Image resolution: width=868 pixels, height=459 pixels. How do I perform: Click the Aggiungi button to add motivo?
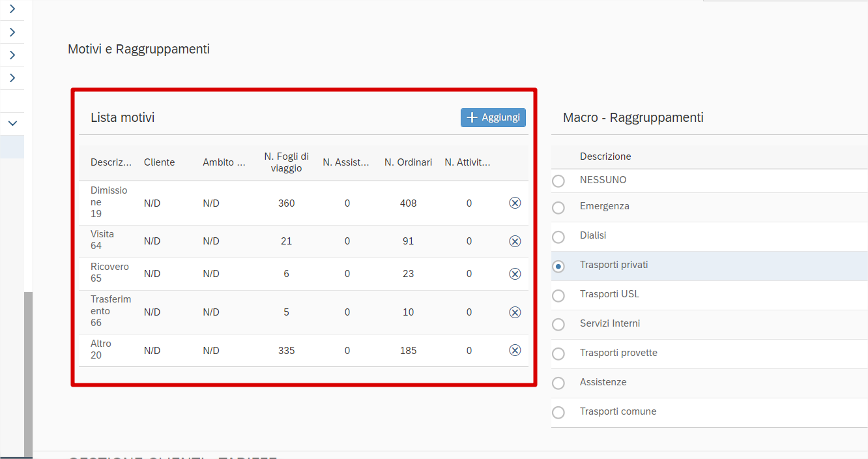point(493,117)
